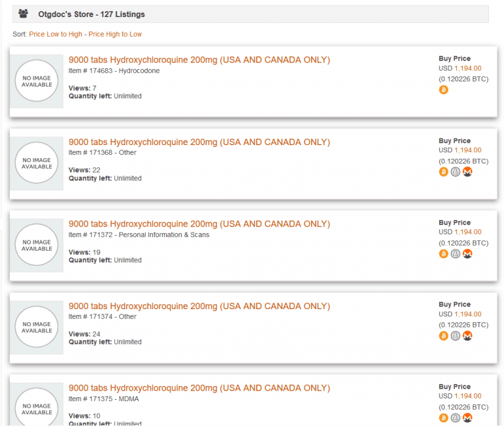The image size is (504, 426).
Task: Click Litecoin icon on item 171375 listing
Action: click(455, 418)
